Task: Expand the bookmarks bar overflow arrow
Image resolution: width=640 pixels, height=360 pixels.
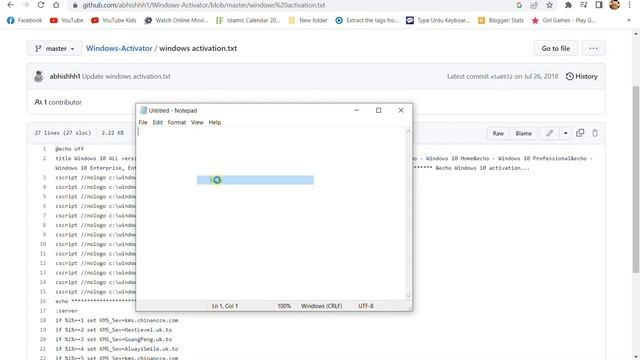Action: pyautogui.click(x=629, y=20)
